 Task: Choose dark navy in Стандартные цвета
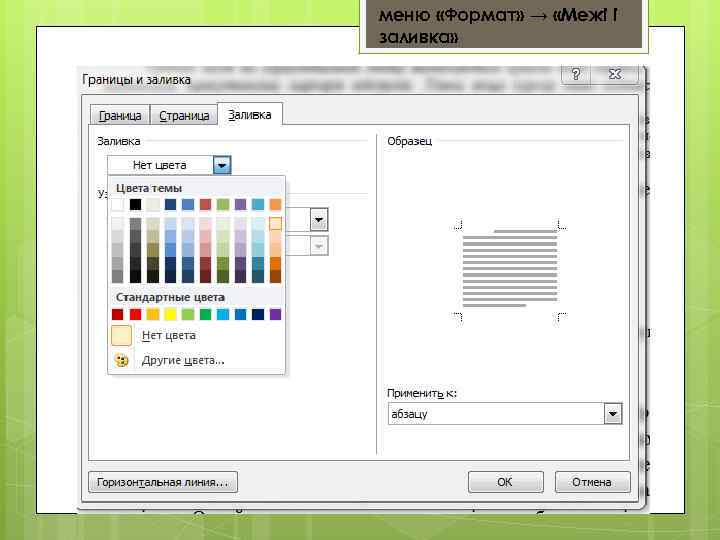[258, 315]
